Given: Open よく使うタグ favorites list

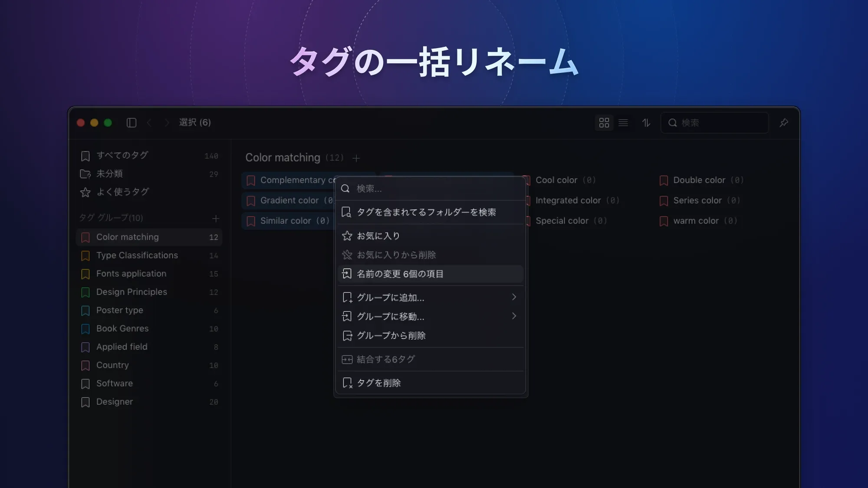Looking at the screenshot, I should tap(149, 192).
